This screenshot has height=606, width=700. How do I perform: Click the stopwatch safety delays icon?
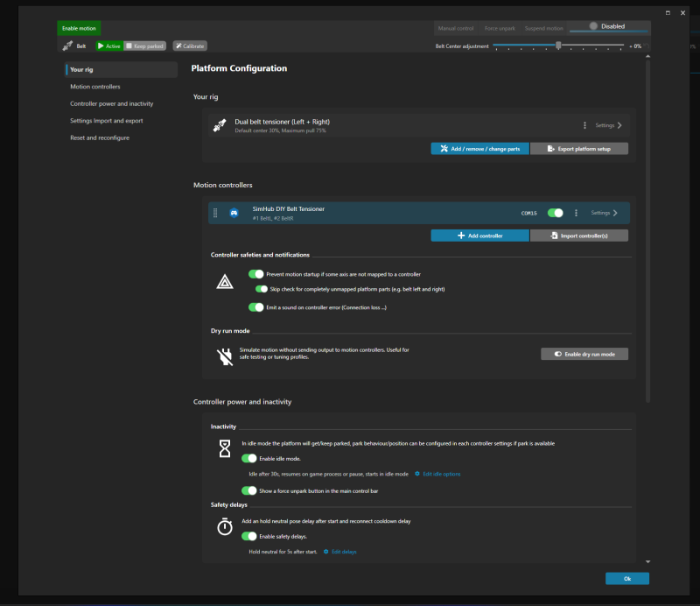click(x=225, y=526)
